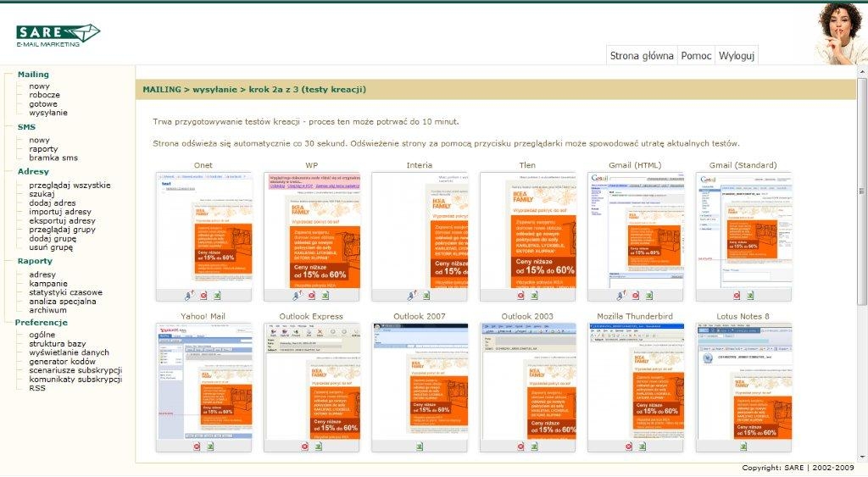Click the red icon under the Tlen preview
Viewport: 868px width, 477px height.
click(521, 295)
